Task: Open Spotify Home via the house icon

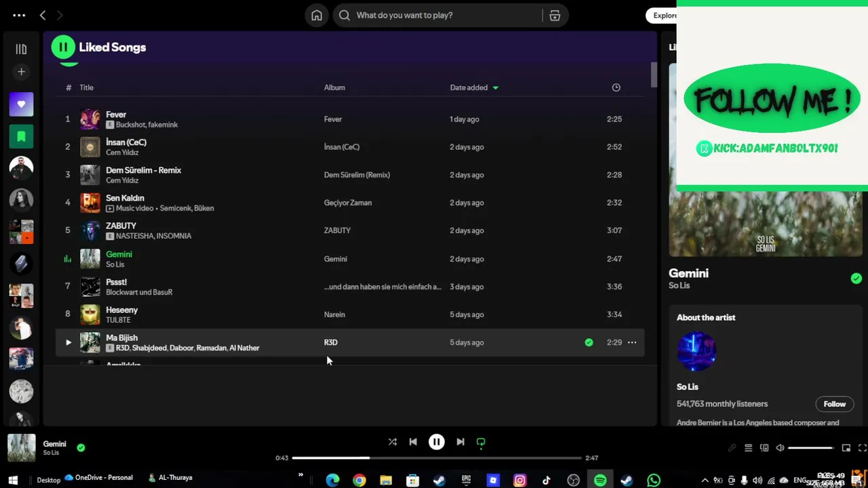Action: (317, 15)
